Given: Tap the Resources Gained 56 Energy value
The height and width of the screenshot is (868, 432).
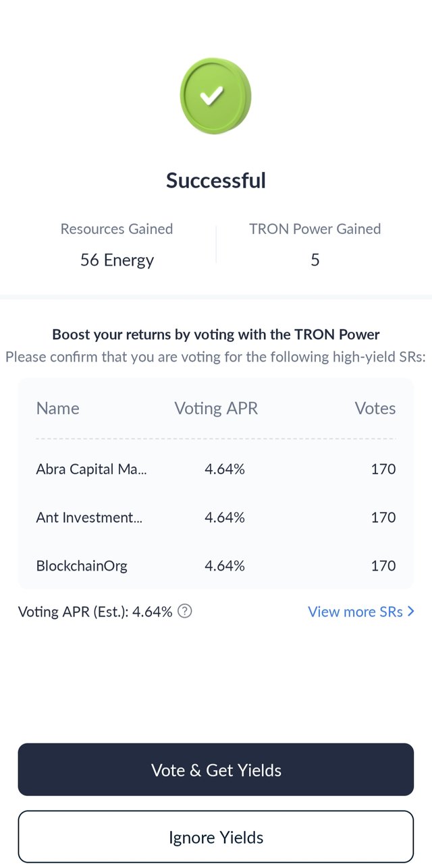Looking at the screenshot, I should click(117, 260).
